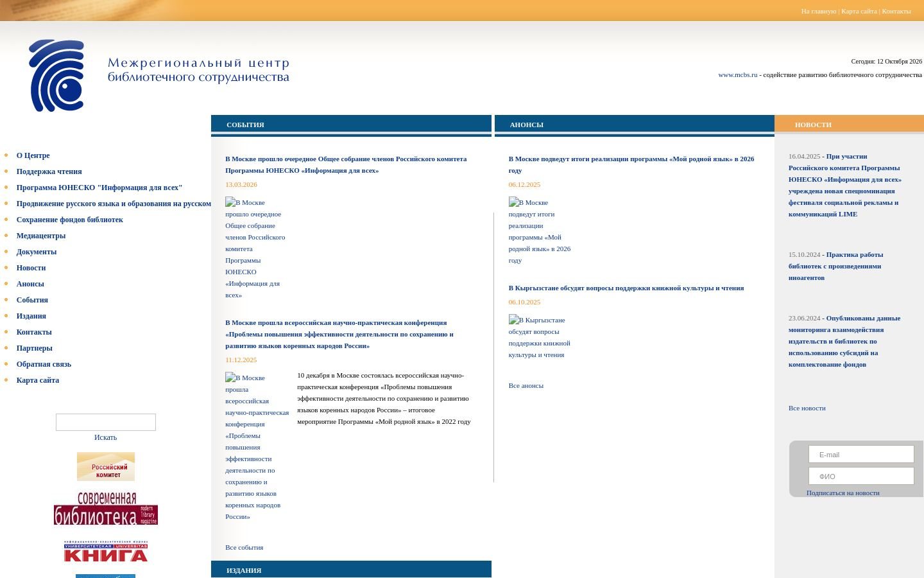Open the Университетская книга journal banner
Viewport: 924px width, 578px height.
pyautogui.click(x=106, y=551)
